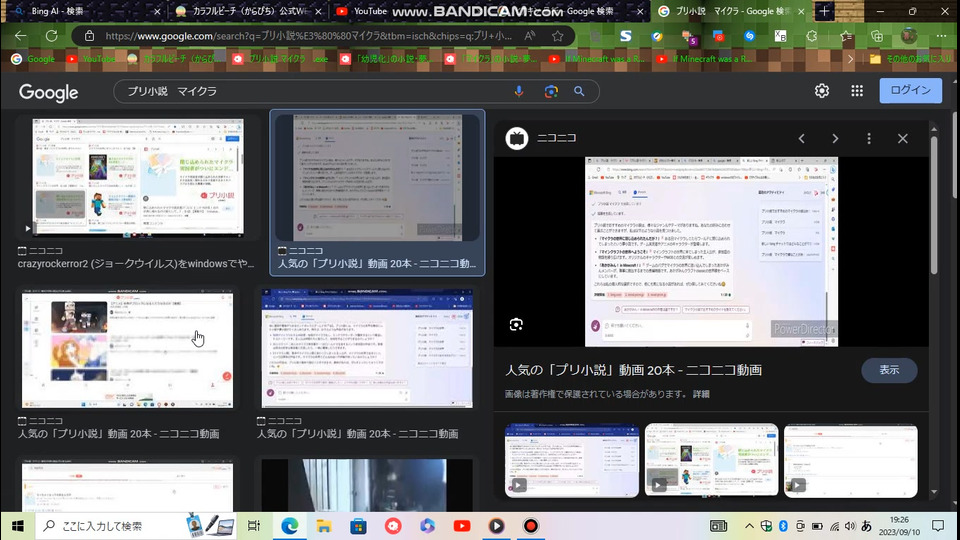This screenshot has width=960, height=540.
Task: Open the ニコニコ source title in preview
Action: [x=557, y=138]
